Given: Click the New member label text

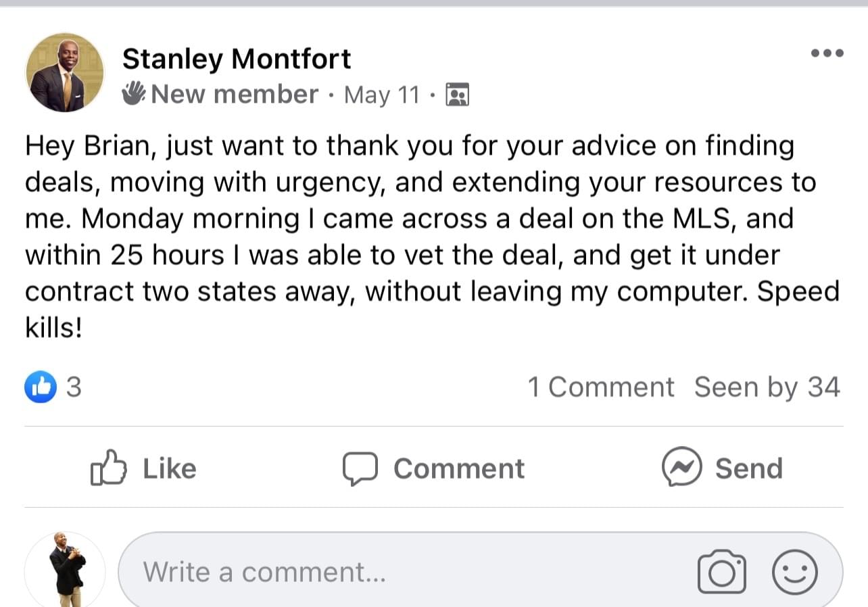Looking at the screenshot, I should (x=234, y=94).
